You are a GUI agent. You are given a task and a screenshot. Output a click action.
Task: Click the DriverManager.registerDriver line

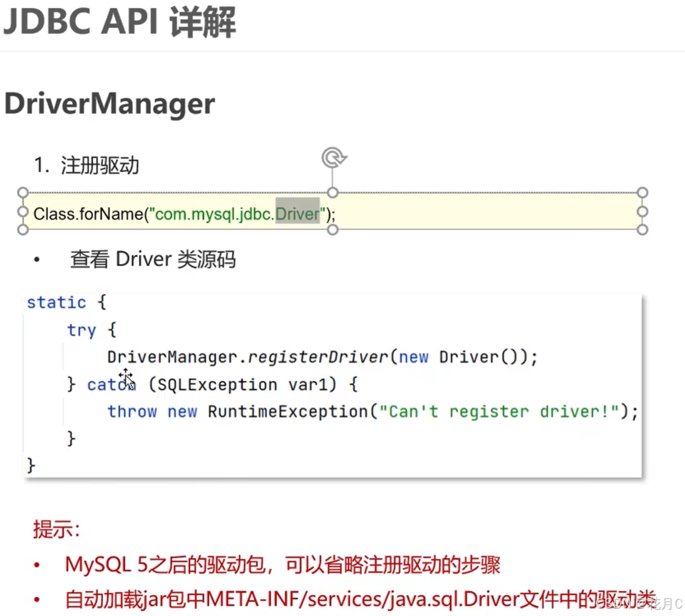321,357
